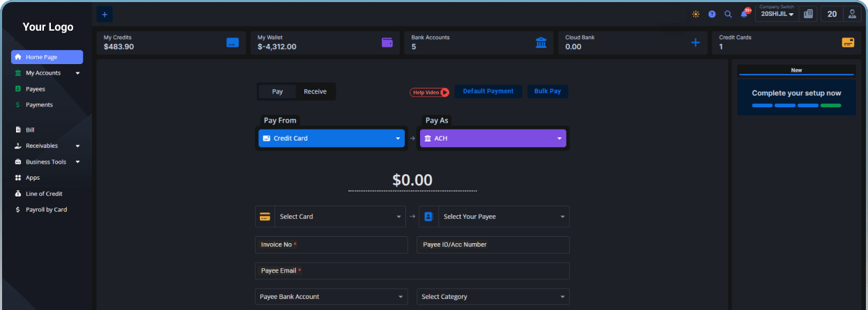Click the Bank Accounts building icon
Image resolution: width=868 pixels, height=310 pixels.
tap(541, 42)
